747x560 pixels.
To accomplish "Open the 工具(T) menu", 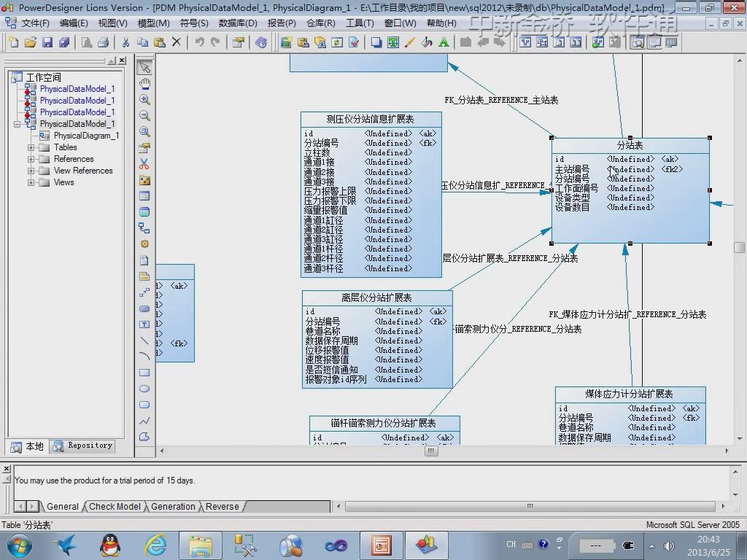I will click(360, 23).
